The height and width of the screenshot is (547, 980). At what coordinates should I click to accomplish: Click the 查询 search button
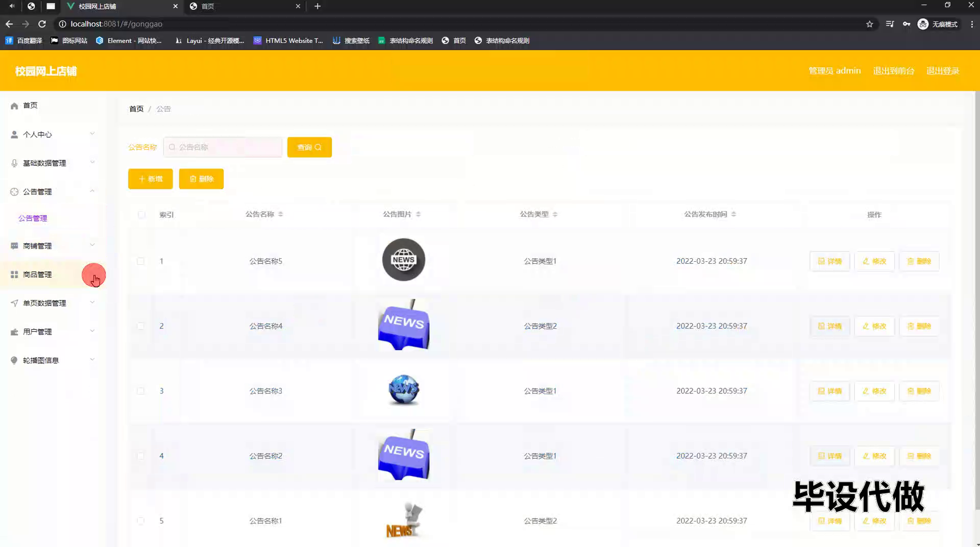tap(309, 147)
